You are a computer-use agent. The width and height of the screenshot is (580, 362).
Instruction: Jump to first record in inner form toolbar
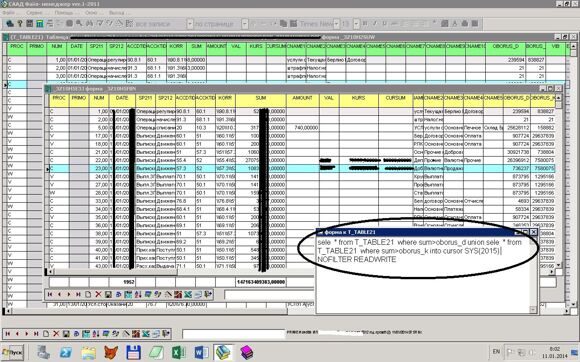pyautogui.click(x=50, y=294)
